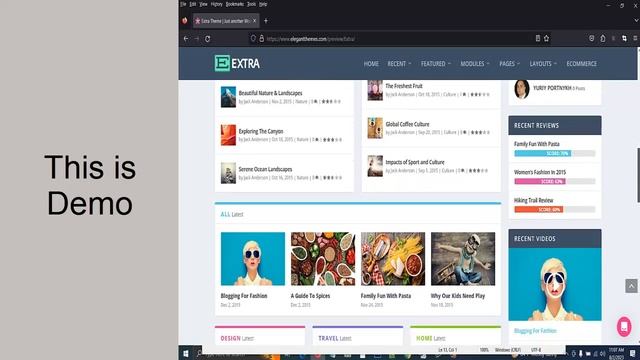Expand the RECENT navigation dropdown
640x360 pixels.
coord(399,64)
